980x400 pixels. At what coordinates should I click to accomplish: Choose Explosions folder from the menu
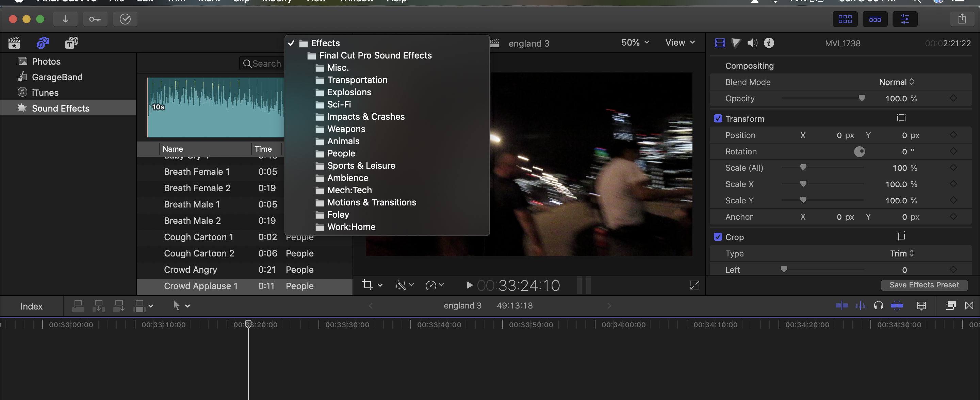[x=349, y=92]
